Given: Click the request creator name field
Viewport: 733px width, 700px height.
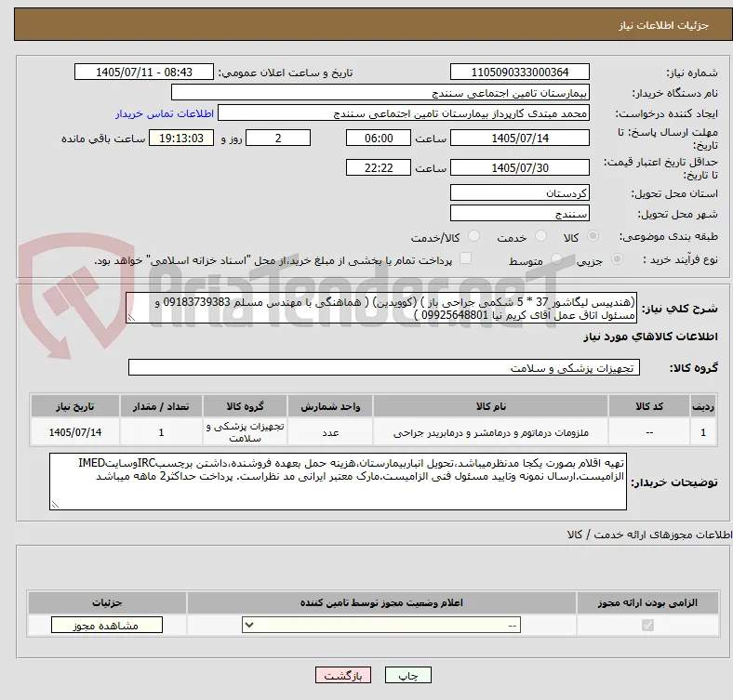Looking at the screenshot, I should pyautogui.click(x=404, y=113).
